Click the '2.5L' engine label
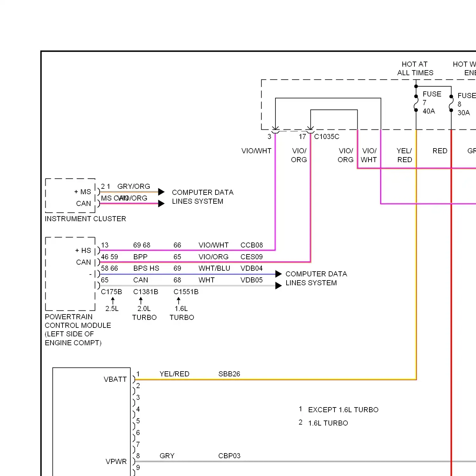 112,308
